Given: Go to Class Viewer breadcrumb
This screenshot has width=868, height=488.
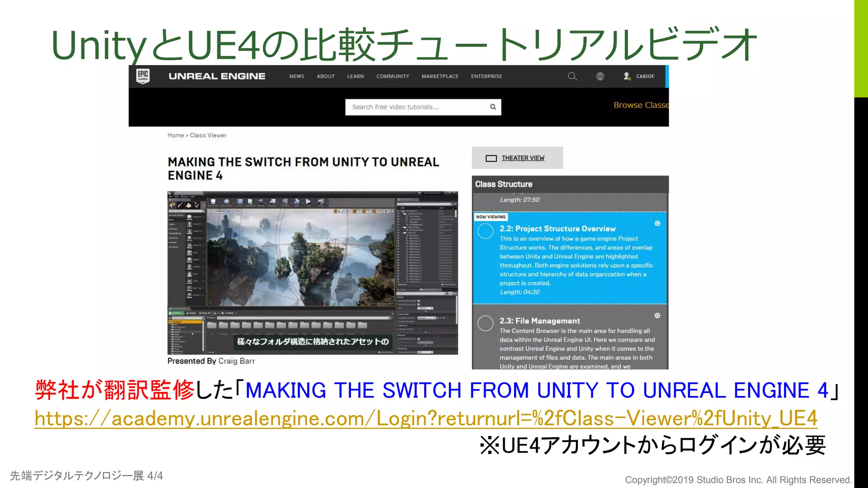Looking at the screenshot, I should point(208,135).
